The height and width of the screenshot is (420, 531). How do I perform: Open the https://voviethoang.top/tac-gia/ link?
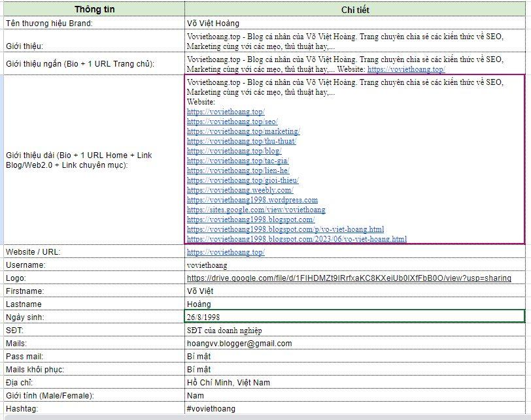238,161
